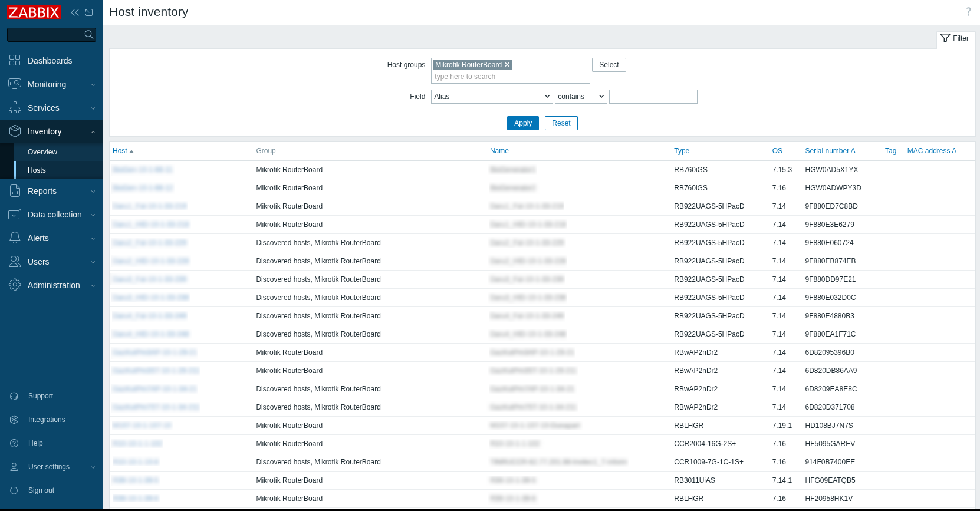The height and width of the screenshot is (511, 980).
Task: Open the 'contains' match type dropdown
Action: click(x=581, y=97)
